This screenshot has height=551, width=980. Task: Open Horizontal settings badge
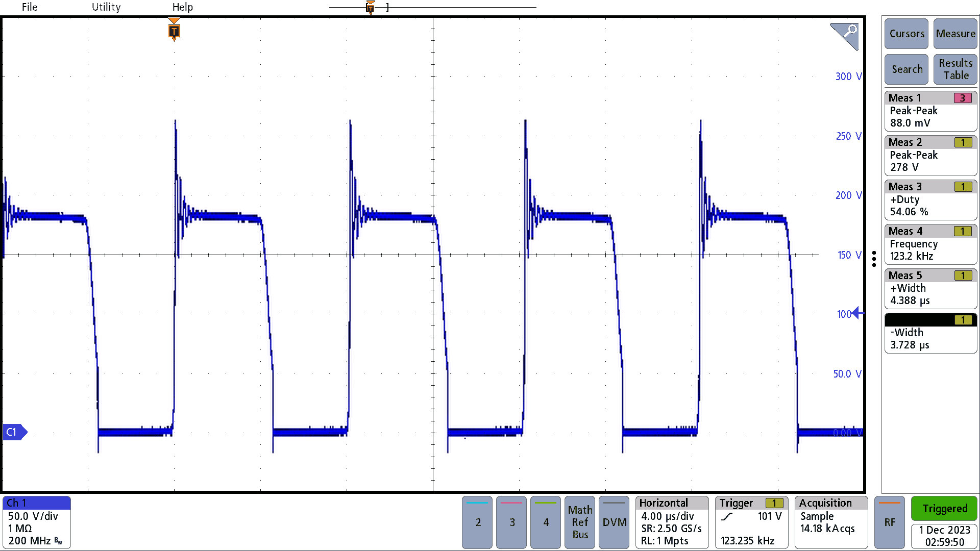click(672, 522)
